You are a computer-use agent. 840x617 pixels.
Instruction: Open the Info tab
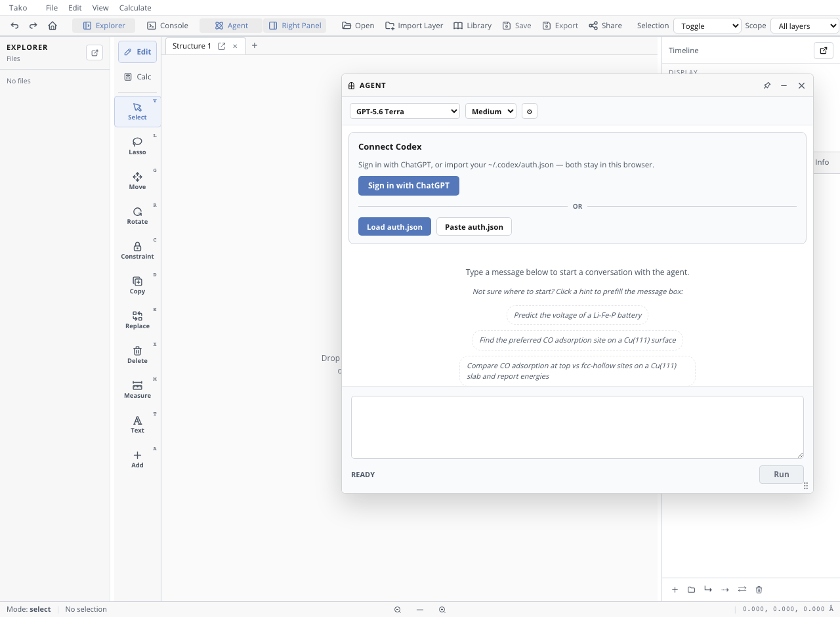(x=822, y=162)
